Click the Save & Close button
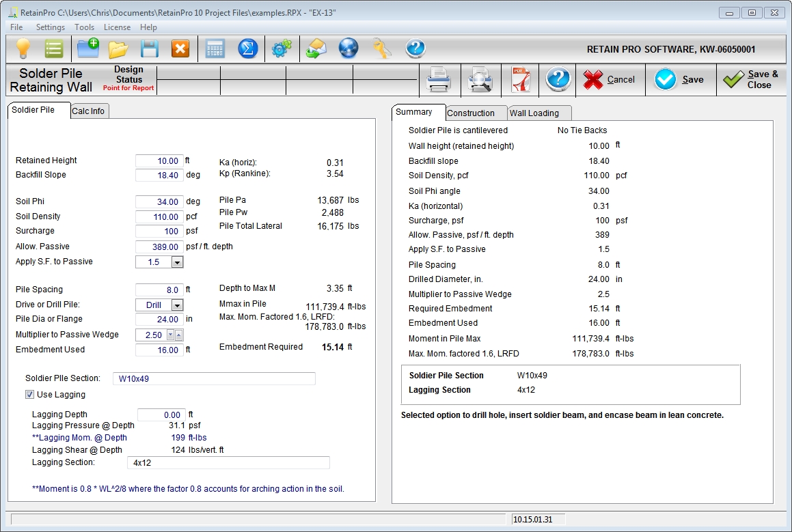Image resolution: width=792 pixels, height=532 pixels. [750, 80]
